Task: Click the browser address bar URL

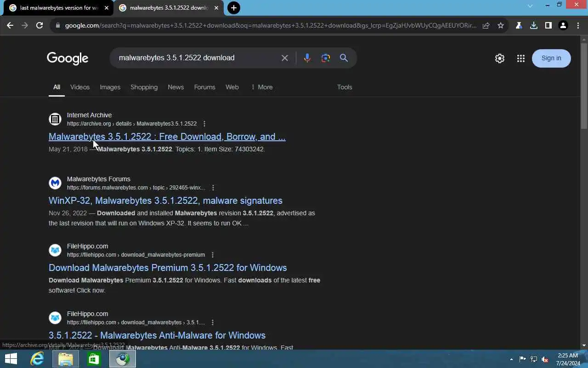Action: click(271, 26)
